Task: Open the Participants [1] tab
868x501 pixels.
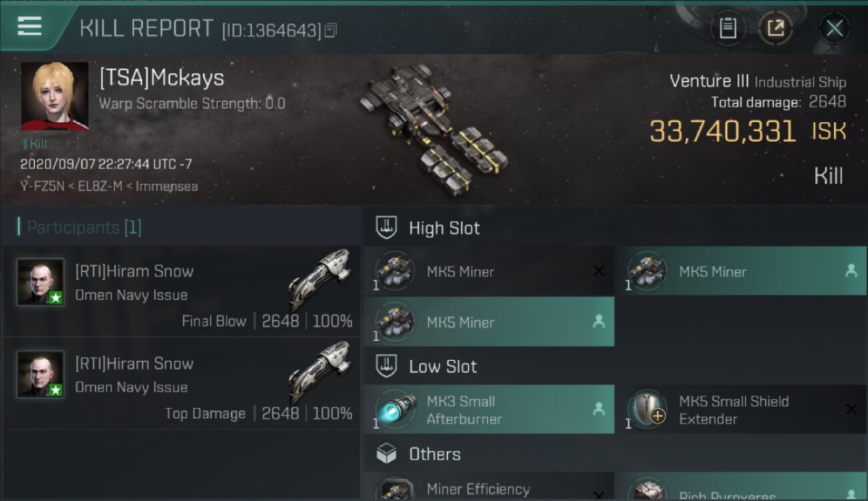Action: (x=79, y=227)
